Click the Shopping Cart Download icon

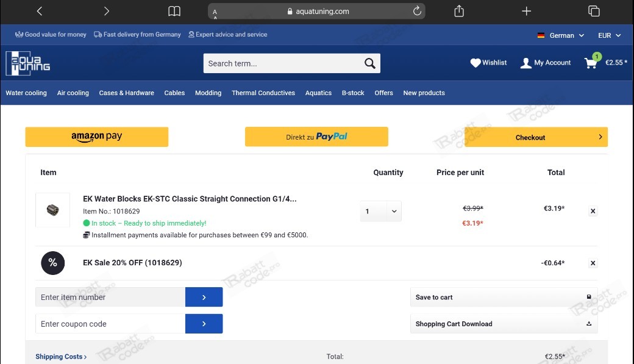[x=588, y=324]
